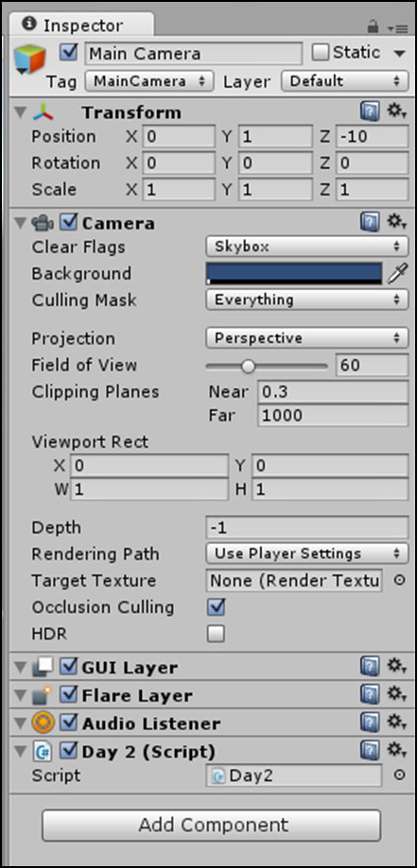The height and width of the screenshot is (868, 417).
Task: Open Target Texture object picker circle
Action: point(399,581)
